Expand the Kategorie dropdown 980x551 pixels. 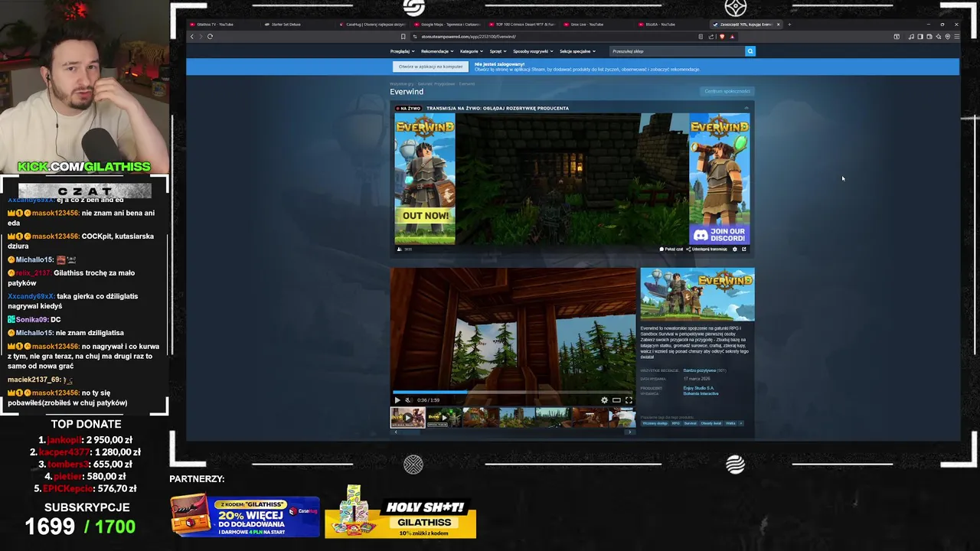coord(471,51)
